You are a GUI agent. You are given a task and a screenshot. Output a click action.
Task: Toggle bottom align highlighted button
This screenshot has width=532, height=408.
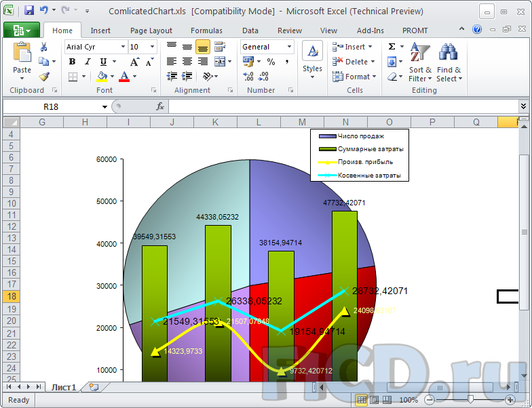click(x=202, y=47)
